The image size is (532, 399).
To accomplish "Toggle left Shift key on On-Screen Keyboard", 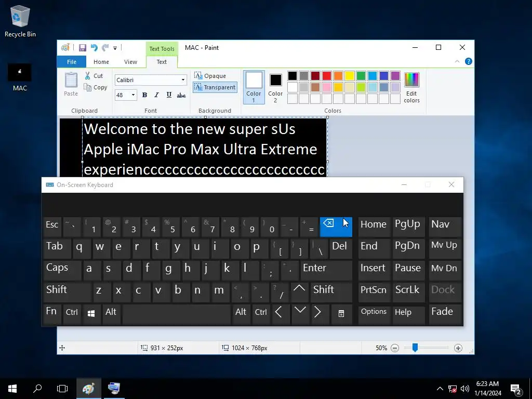I will click(67, 292).
